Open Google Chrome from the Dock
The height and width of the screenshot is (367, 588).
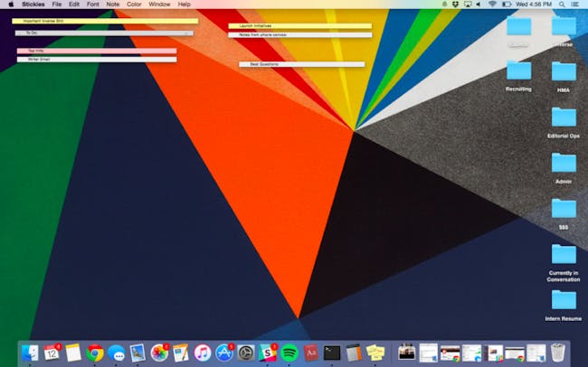[95, 353]
